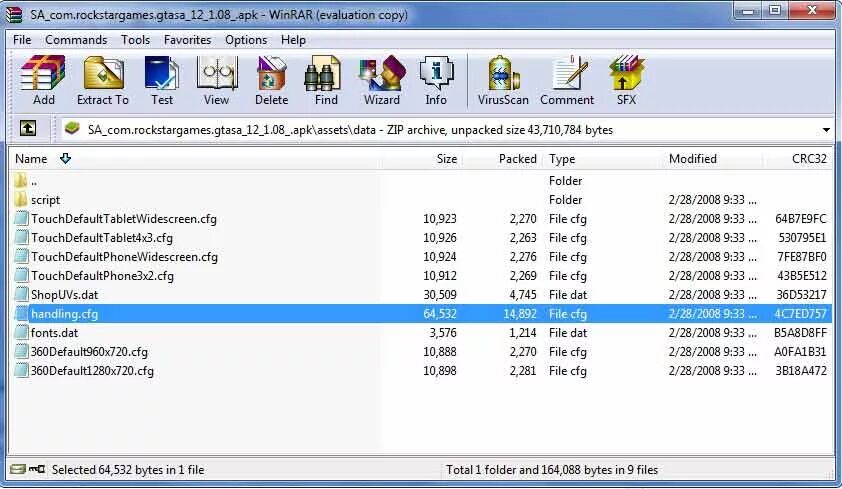Click the Delete toolbar icon
This screenshot has height=489, width=842.
[271, 81]
